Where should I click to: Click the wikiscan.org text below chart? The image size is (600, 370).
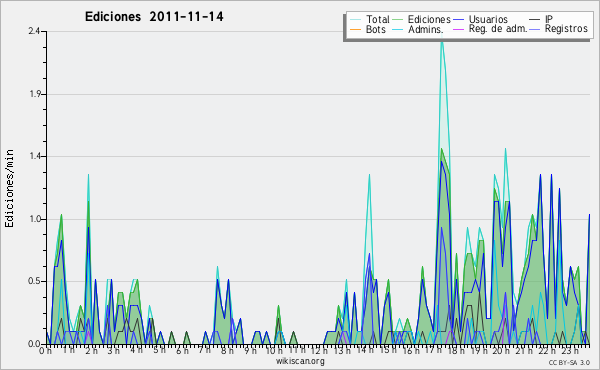[300, 361]
